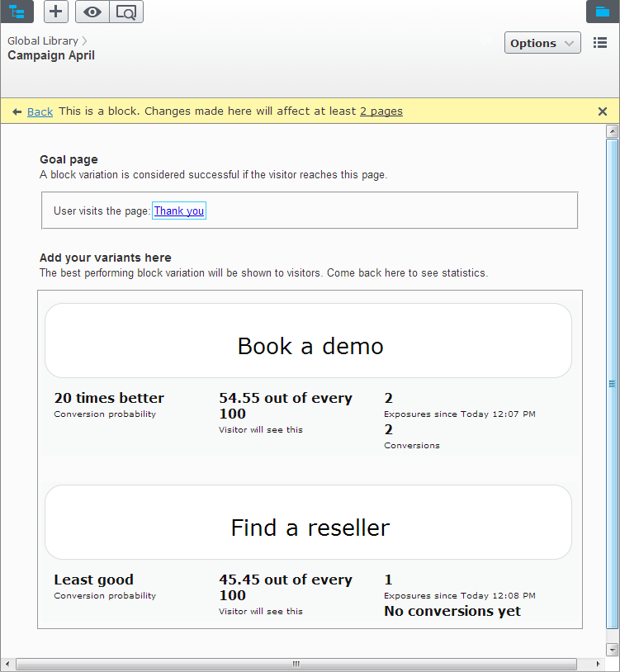Viewport: 620px width, 672px height.
Task: Click the horizontal scrollbar right arrow
Action: pyautogui.click(x=599, y=665)
